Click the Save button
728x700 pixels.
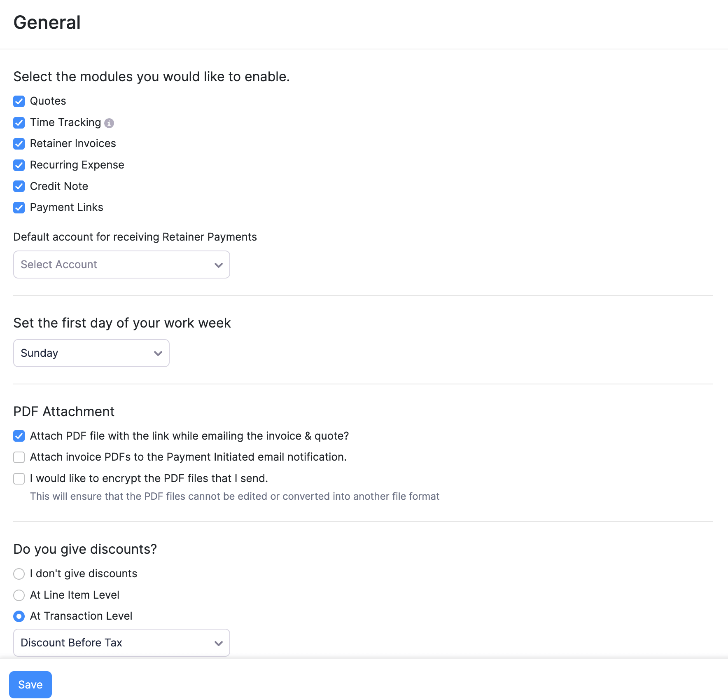30,685
